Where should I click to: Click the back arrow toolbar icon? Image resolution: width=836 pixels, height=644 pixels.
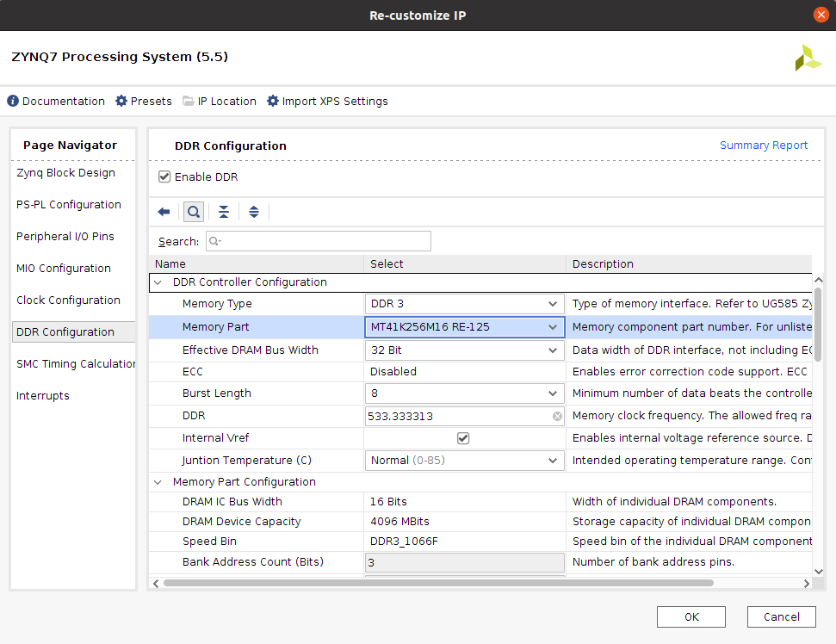(164, 212)
